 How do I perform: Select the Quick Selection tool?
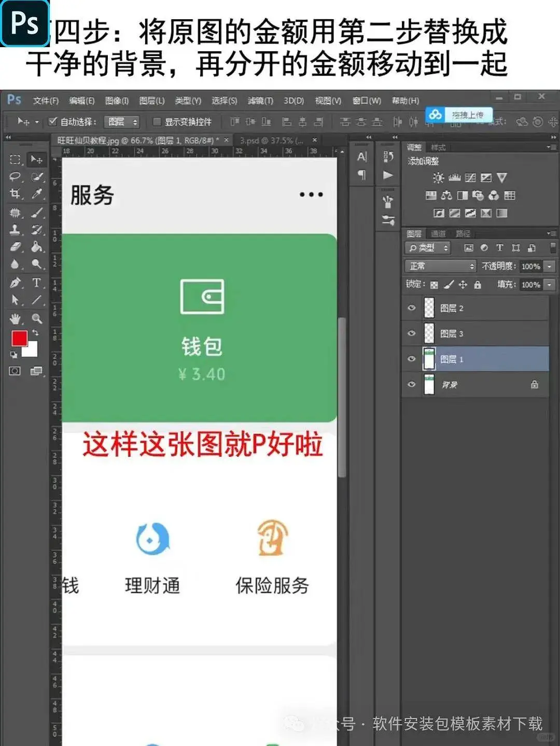click(x=36, y=177)
